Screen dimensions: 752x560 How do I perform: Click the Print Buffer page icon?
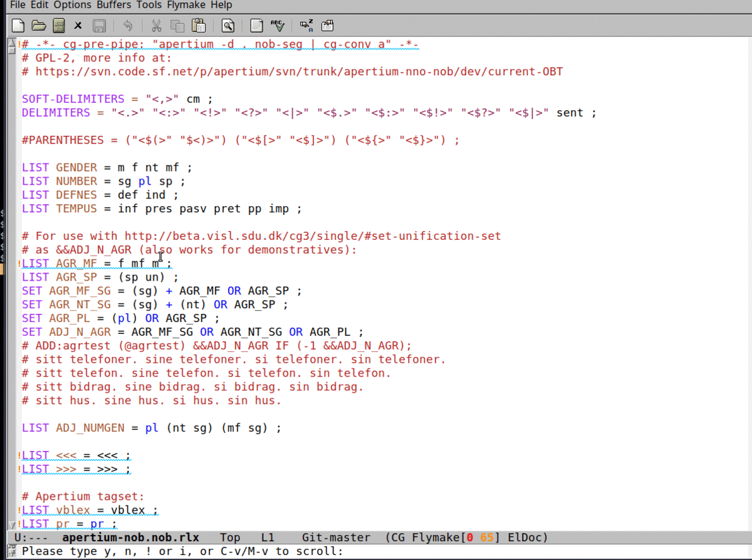tap(256, 26)
